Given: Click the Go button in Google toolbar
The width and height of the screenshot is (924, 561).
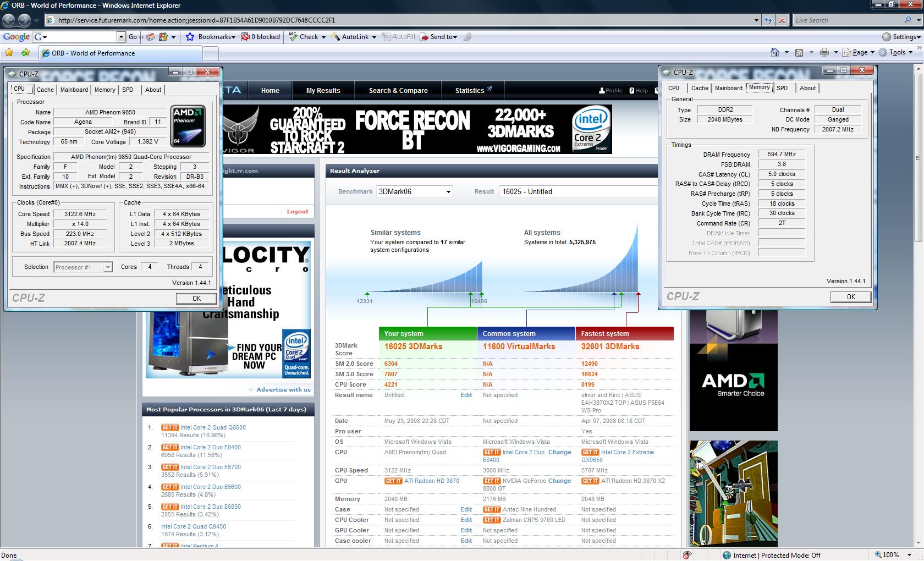Looking at the screenshot, I should (x=133, y=37).
